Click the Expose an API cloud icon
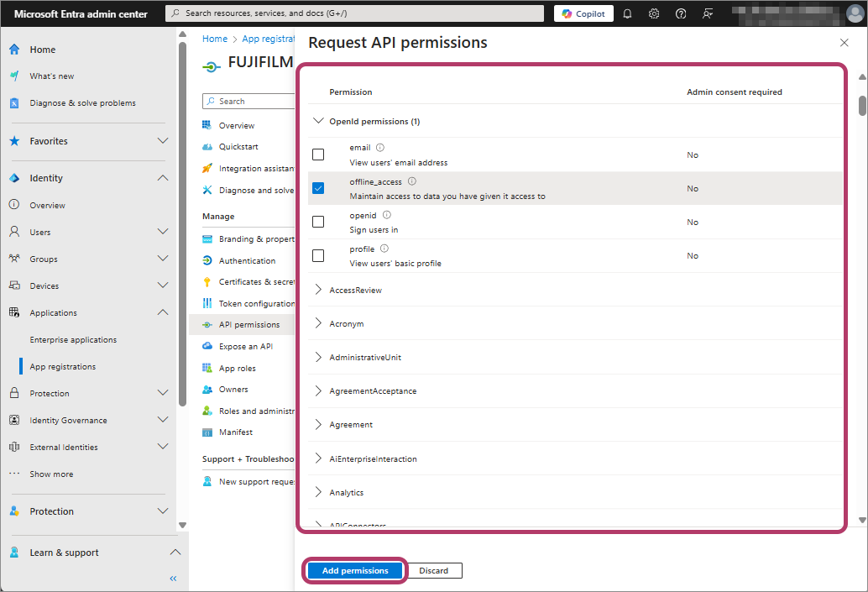 207,346
